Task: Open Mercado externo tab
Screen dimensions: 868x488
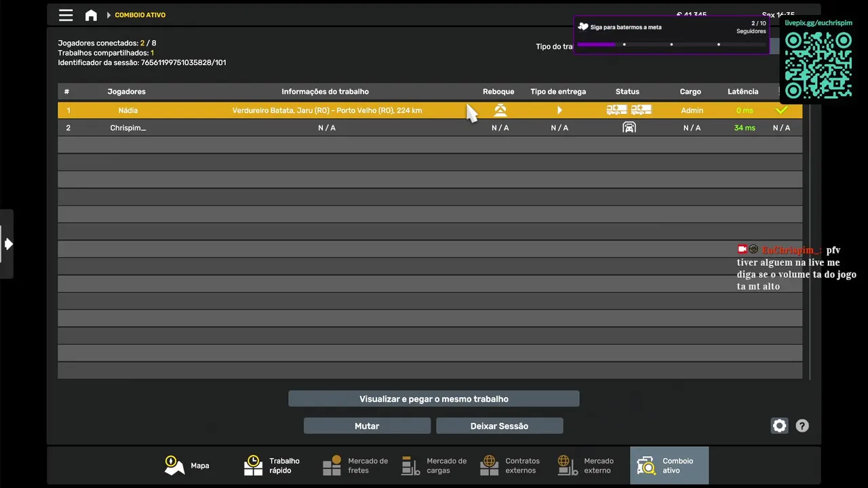Action: [586, 466]
